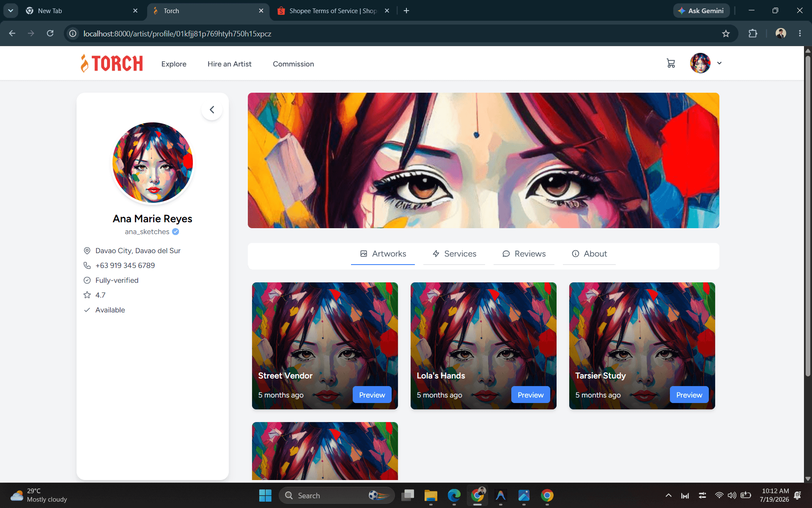Click the page vertical scrollbar
The height and width of the screenshot is (508, 812).
[x=808, y=216]
